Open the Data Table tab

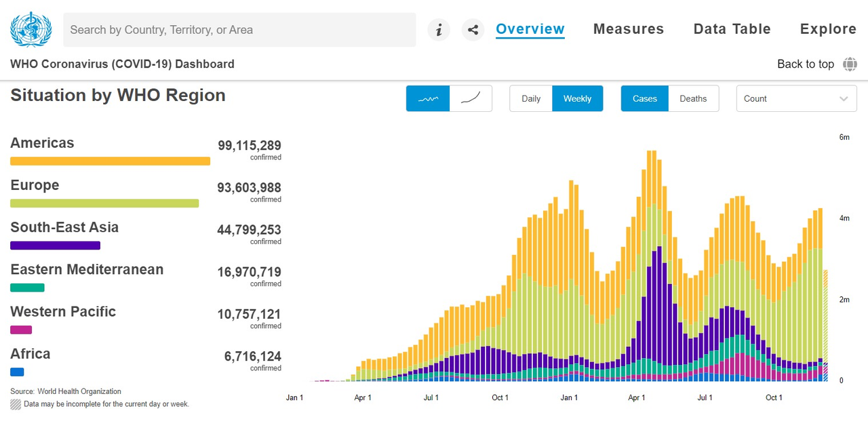coord(732,29)
